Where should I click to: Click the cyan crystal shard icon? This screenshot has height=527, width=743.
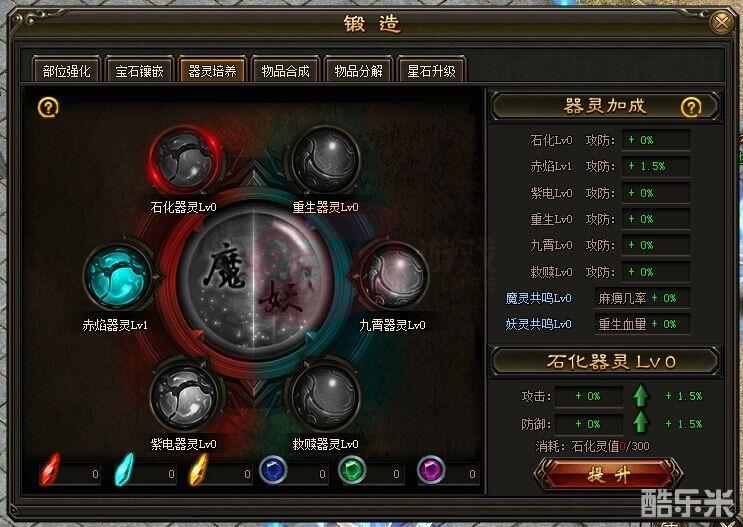coord(125,469)
